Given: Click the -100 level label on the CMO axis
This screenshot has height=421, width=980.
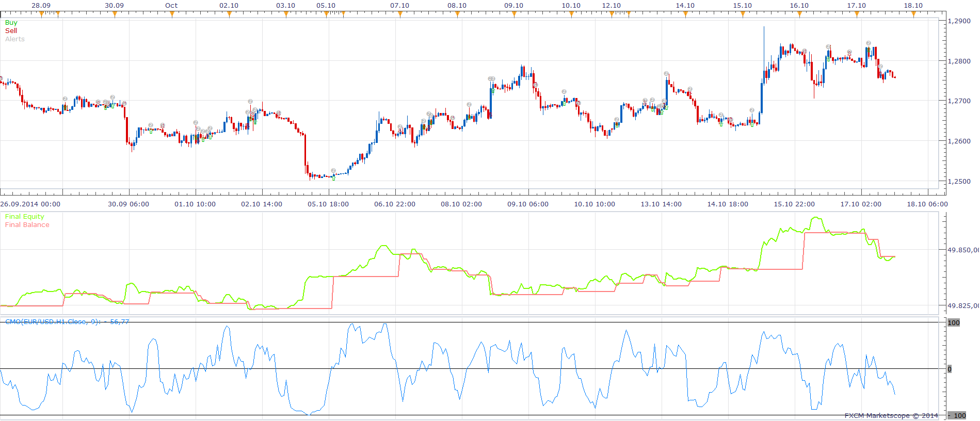Looking at the screenshot, I should click(x=957, y=415).
